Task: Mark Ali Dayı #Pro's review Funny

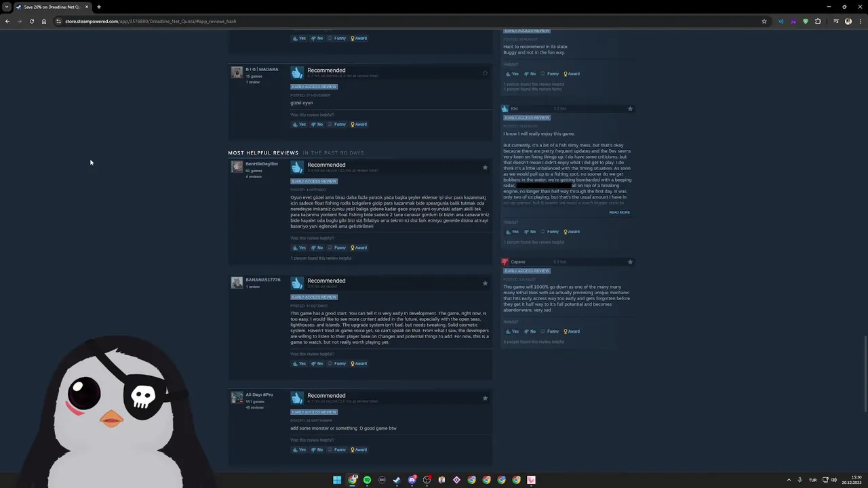Action: tap(337, 449)
